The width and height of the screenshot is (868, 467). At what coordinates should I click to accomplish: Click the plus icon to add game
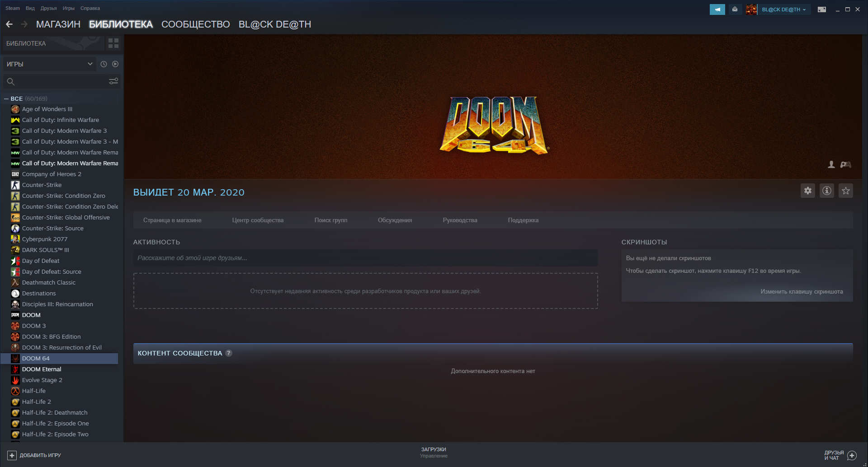[x=12, y=455]
